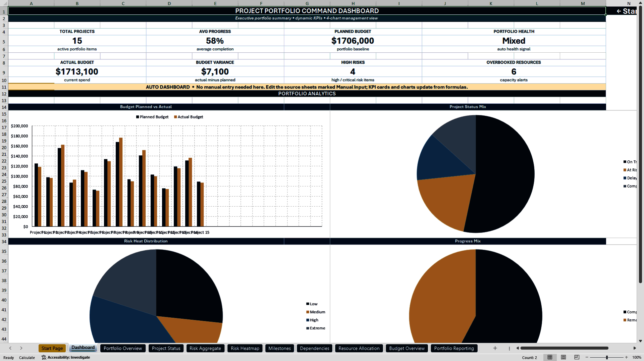
Task: Select Budget Variance value $7,100
Action: click(x=215, y=71)
